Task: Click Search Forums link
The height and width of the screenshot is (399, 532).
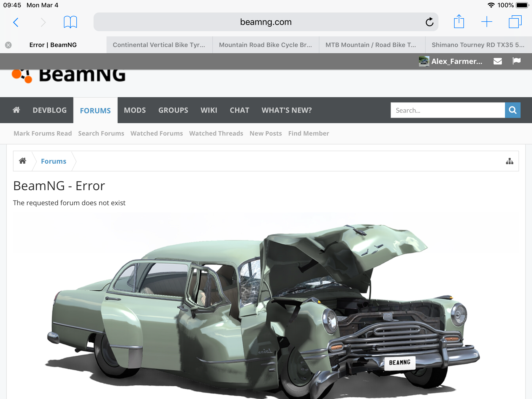Action: pos(101,133)
